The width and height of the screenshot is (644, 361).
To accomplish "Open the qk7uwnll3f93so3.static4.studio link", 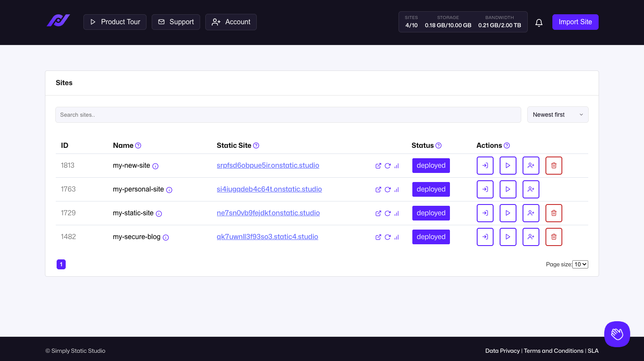I will point(267,237).
